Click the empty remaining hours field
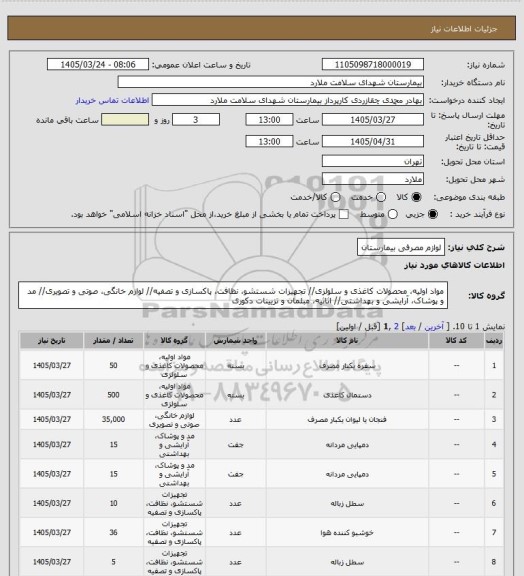524x576 pixels. pos(125,120)
